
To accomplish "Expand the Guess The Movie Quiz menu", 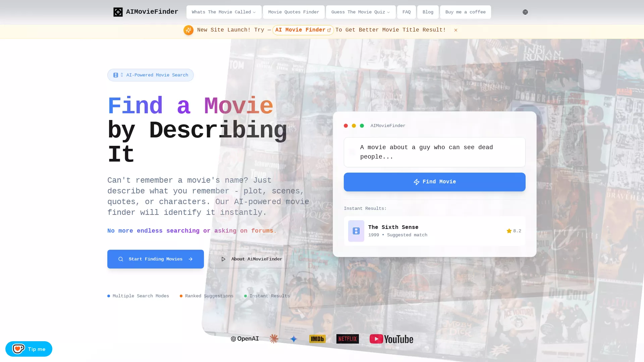I will pos(361,12).
